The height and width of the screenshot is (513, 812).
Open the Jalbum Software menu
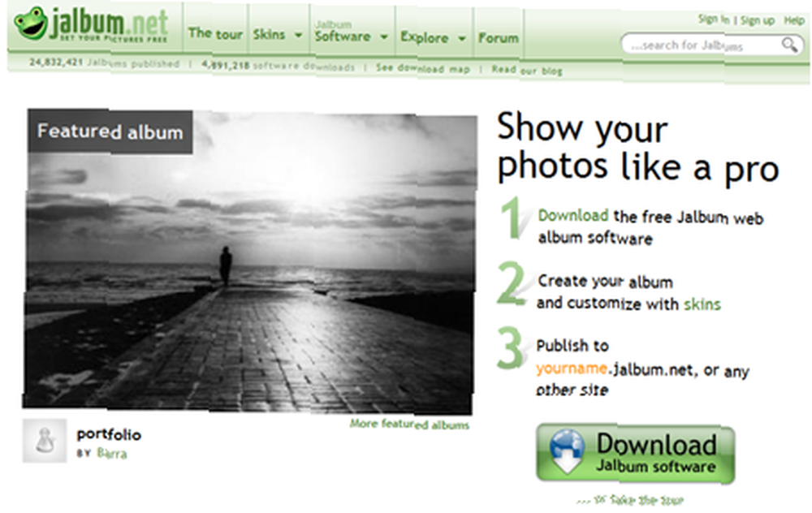(343, 32)
